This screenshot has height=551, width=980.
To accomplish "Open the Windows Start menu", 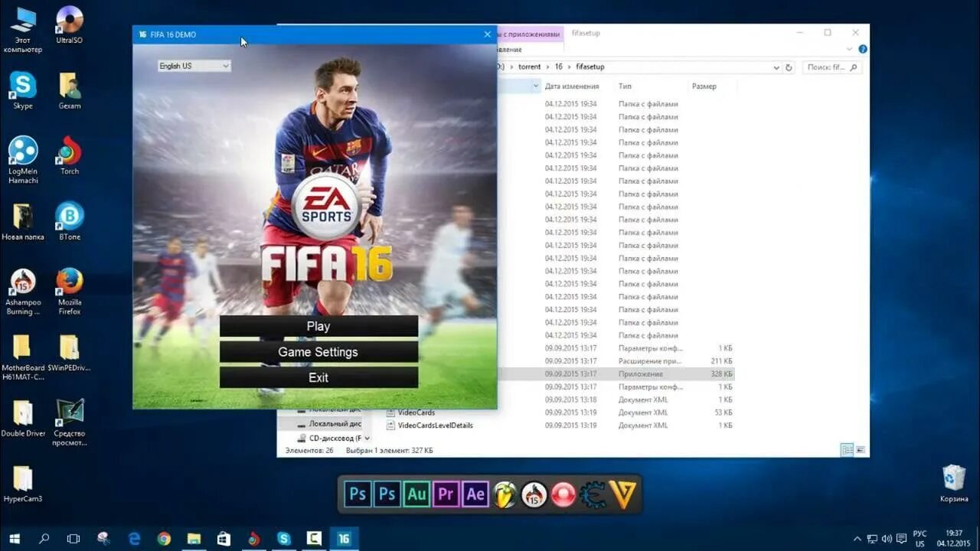I will pyautogui.click(x=15, y=539).
